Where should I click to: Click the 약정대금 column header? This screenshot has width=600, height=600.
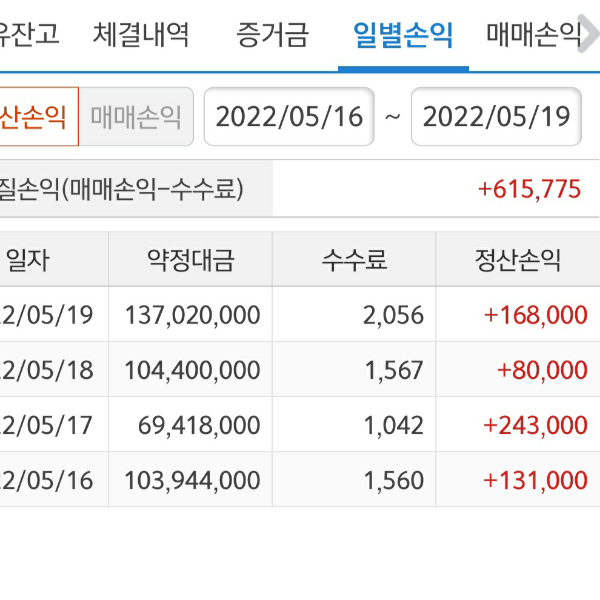point(190,260)
